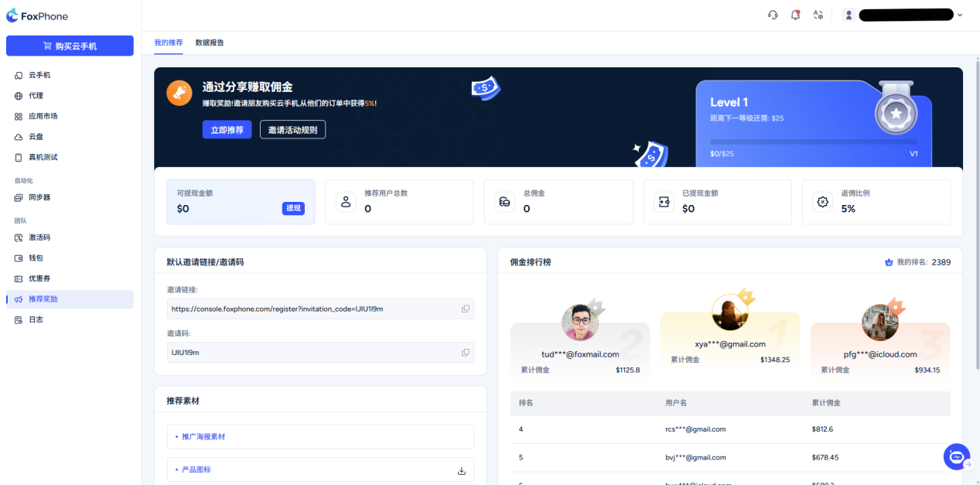Switch to the 数据报告 tab
980x485 pixels.
(x=210, y=43)
